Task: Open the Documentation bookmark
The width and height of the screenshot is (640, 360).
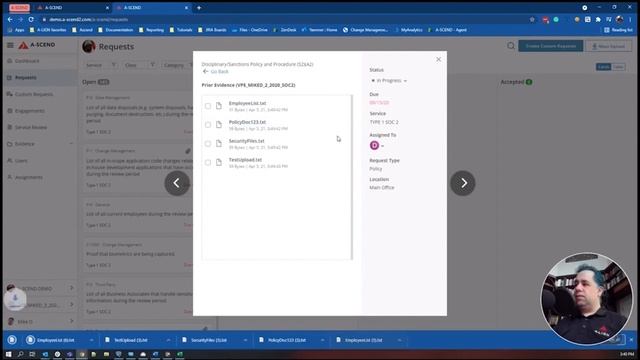Action: click(116, 30)
